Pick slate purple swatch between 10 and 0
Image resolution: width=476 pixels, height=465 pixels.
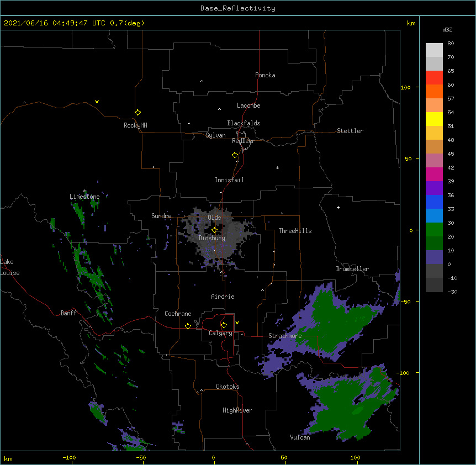(434, 257)
